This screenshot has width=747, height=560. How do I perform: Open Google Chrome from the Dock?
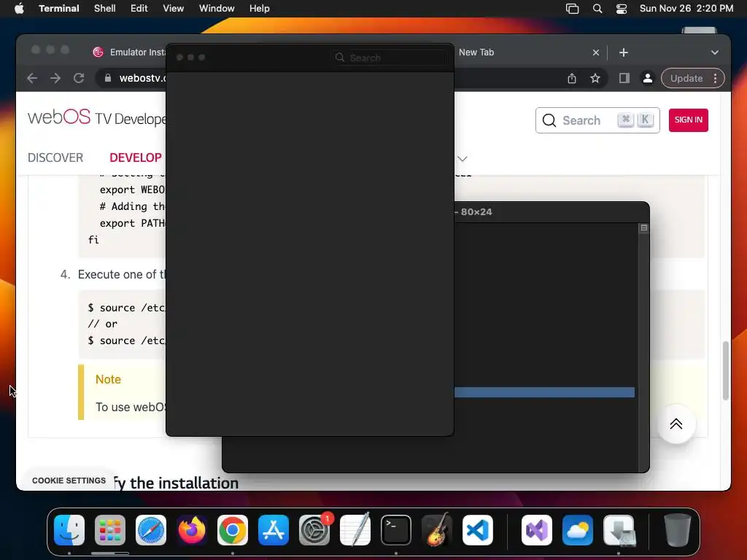[x=233, y=530]
